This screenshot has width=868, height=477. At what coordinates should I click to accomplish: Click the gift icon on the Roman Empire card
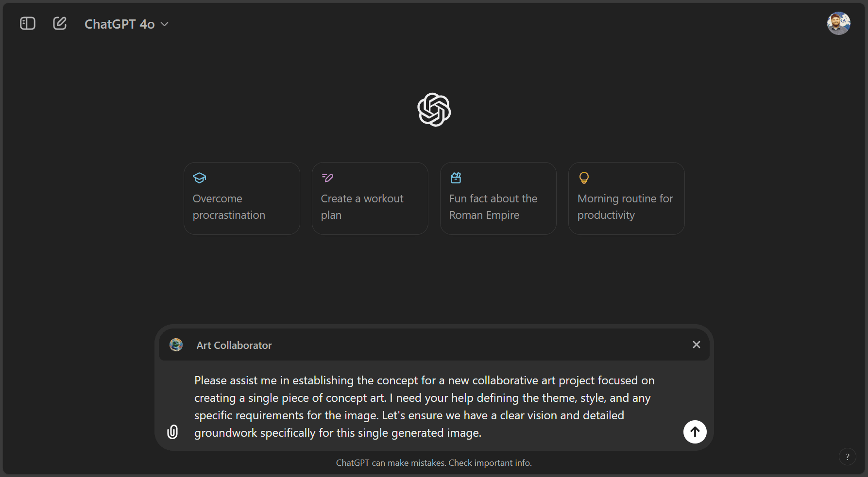point(456,178)
